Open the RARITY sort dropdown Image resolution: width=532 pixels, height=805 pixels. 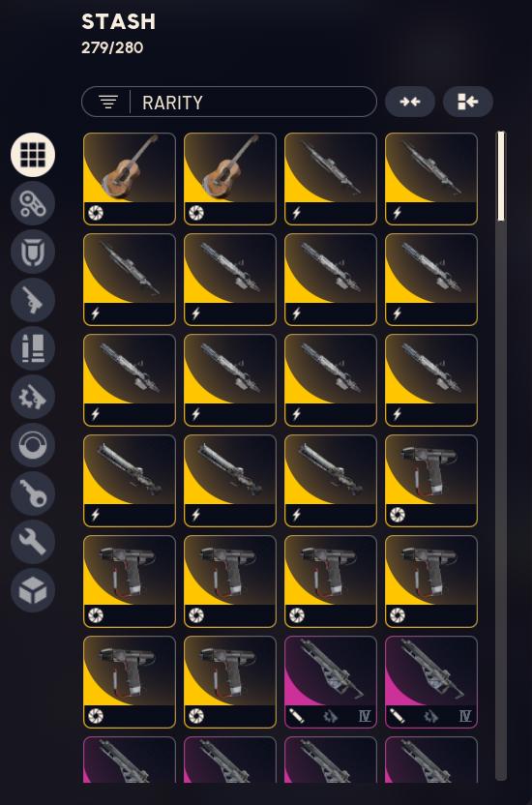pos(229,102)
